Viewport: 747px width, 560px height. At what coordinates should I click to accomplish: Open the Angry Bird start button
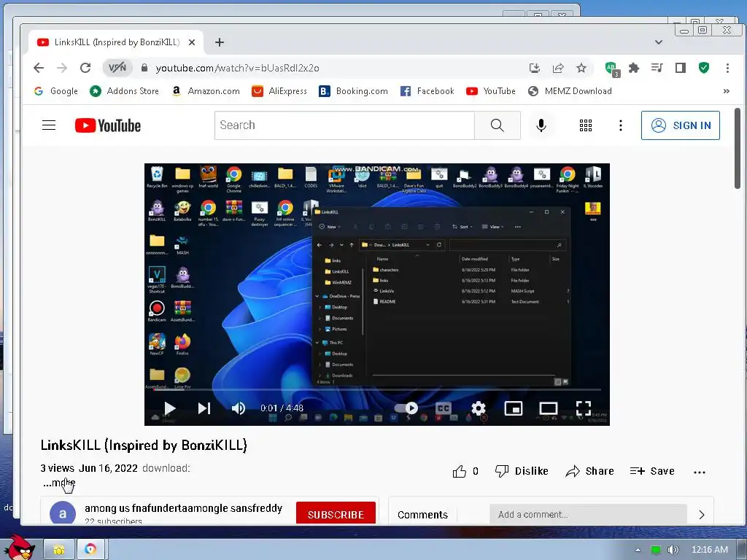point(19,547)
